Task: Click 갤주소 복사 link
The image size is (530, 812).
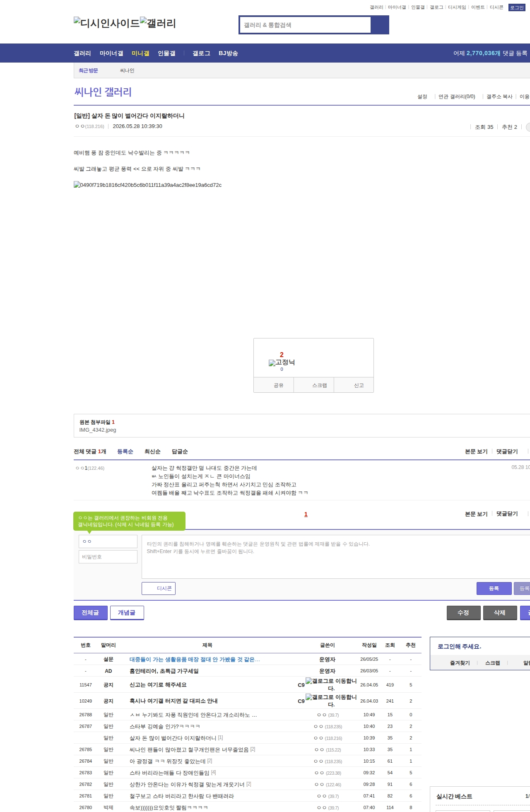Action: (499, 97)
